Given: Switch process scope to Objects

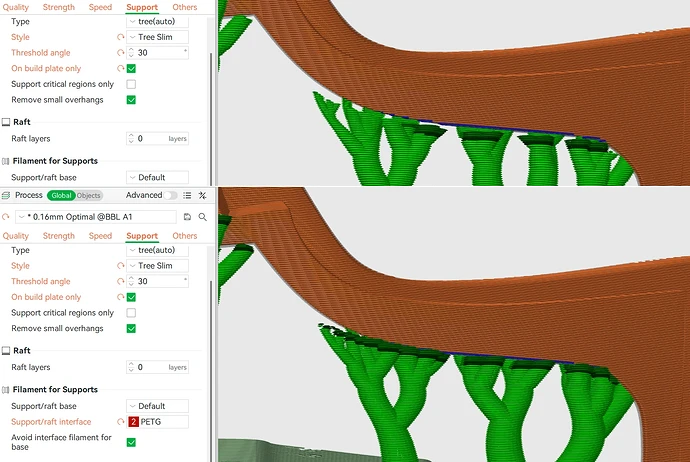Looking at the screenshot, I should point(88,195).
